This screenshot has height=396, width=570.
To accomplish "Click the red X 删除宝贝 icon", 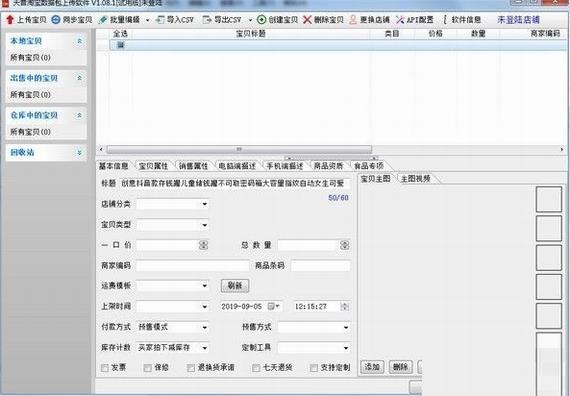I will tap(307, 20).
